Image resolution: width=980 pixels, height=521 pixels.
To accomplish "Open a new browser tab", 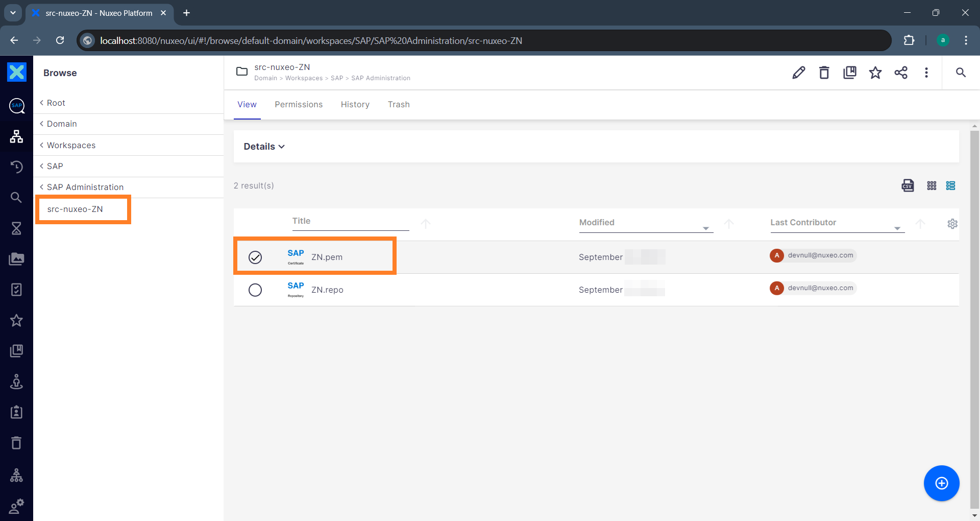I will coord(186,13).
